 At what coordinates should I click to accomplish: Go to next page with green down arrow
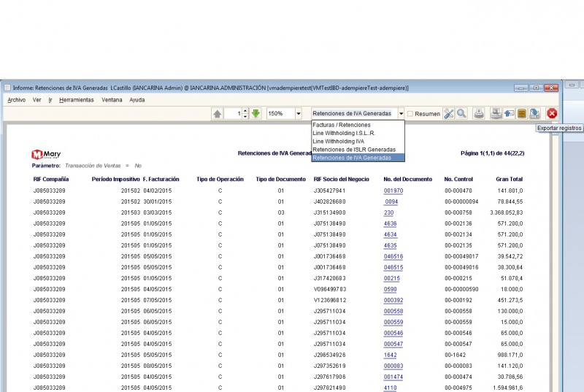point(255,114)
